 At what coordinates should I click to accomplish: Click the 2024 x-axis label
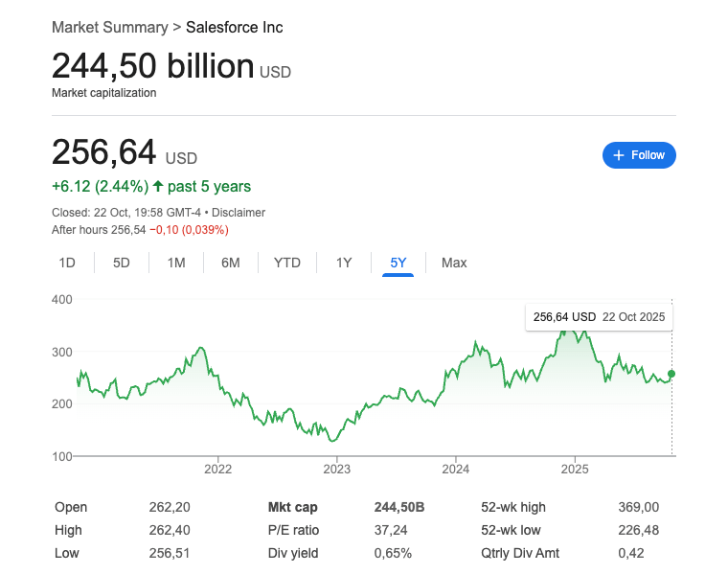pyautogui.click(x=455, y=469)
